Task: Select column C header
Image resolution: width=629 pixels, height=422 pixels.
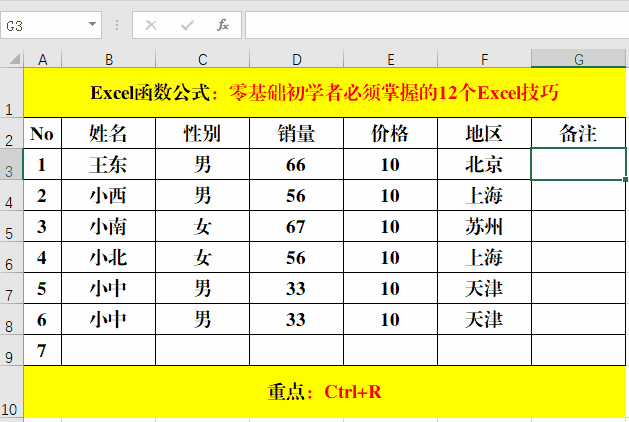Action: (203, 59)
